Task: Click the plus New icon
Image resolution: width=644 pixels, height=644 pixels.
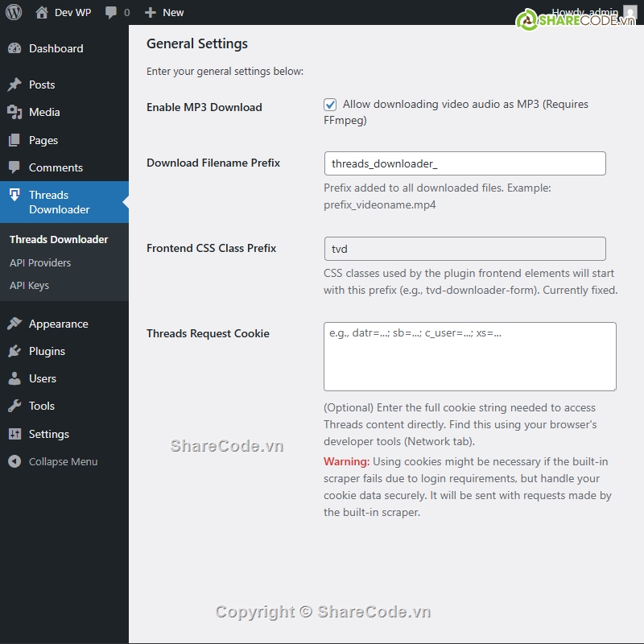Action: pyautogui.click(x=151, y=12)
